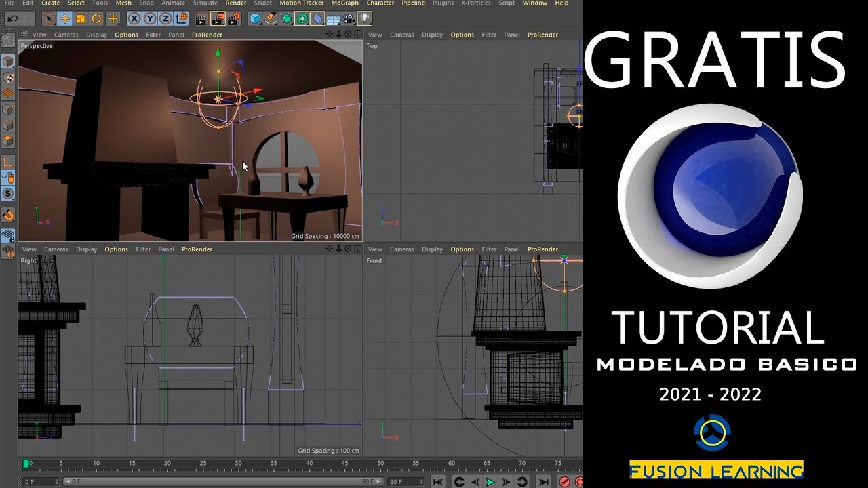Toggle Enable Snap magnet icon
This screenshot has height=488, width=868.
pos(8,216)
